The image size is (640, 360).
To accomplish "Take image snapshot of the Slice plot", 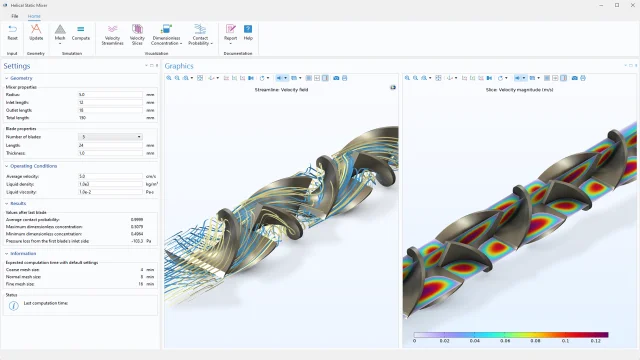I will pyautogui.click(x=574, y=78).
